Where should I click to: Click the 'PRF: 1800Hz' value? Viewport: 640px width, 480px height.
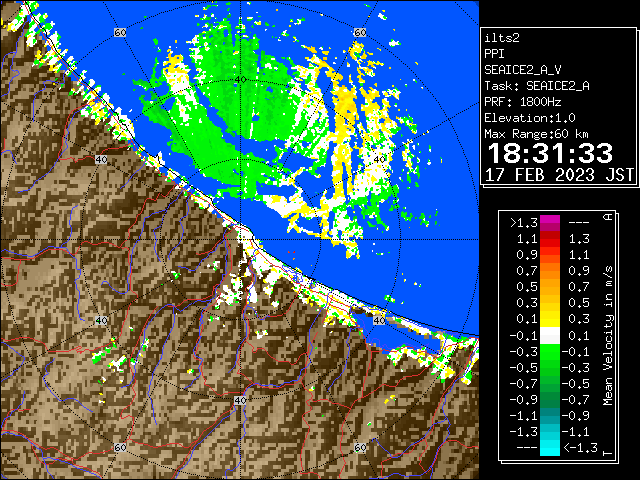pos(523,102)
